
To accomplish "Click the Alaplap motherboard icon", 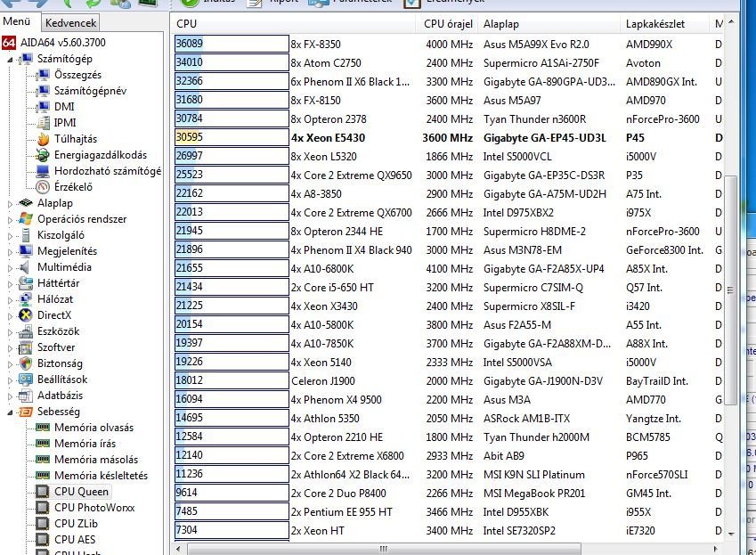I will [26, 203].
